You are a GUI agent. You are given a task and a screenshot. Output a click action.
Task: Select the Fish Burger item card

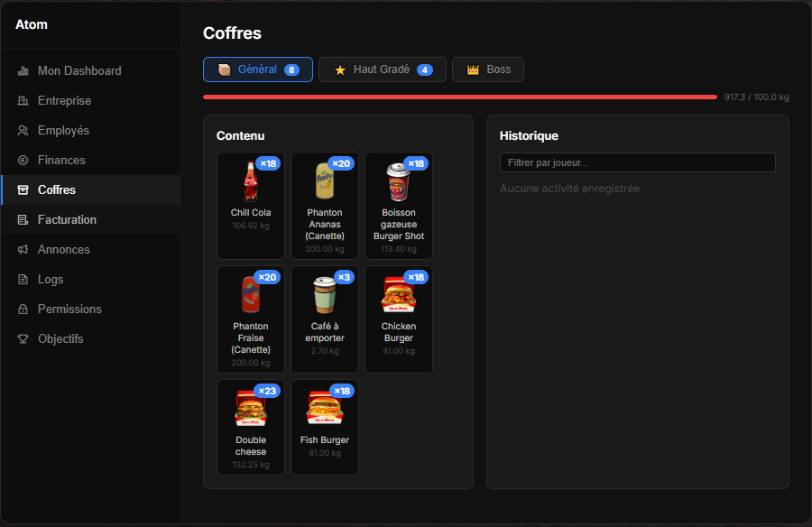tap(325, 427)
